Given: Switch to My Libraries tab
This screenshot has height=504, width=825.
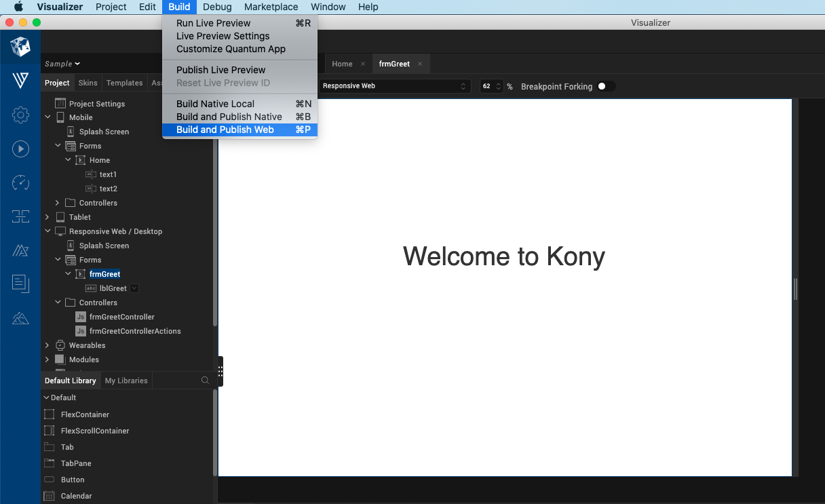Looking at the screenshot, I should tap(126, 381).
